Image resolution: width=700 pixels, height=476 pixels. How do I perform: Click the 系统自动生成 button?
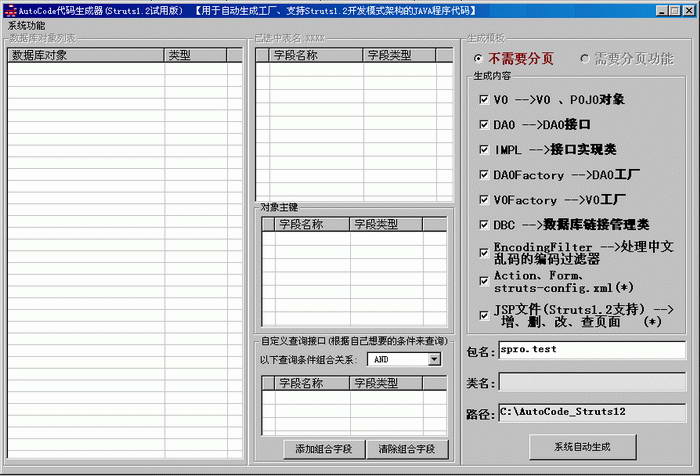[x=583, y=447]
